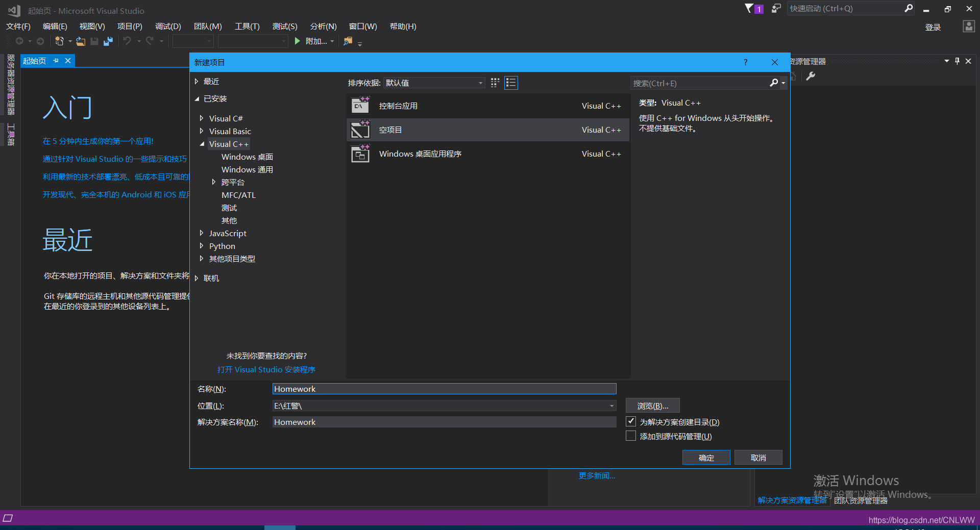
Task: Click the Open File toolbar icon
Action: (x=81, y=41)
